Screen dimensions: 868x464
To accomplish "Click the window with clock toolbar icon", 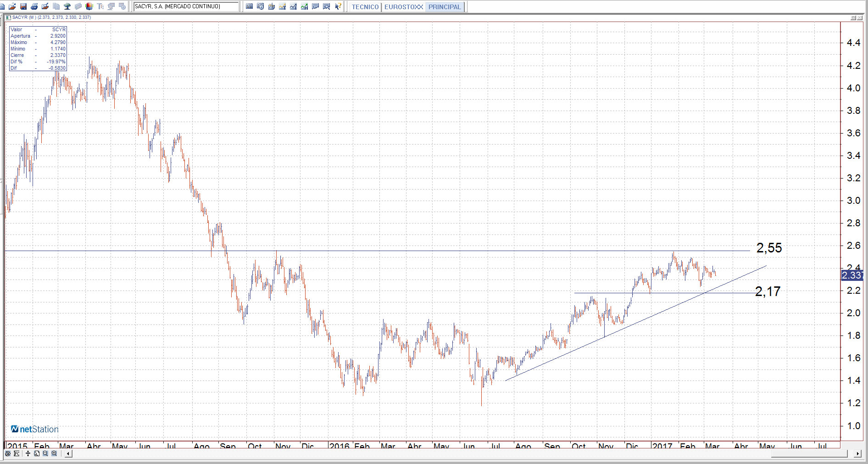I will [x=122, y=6].
